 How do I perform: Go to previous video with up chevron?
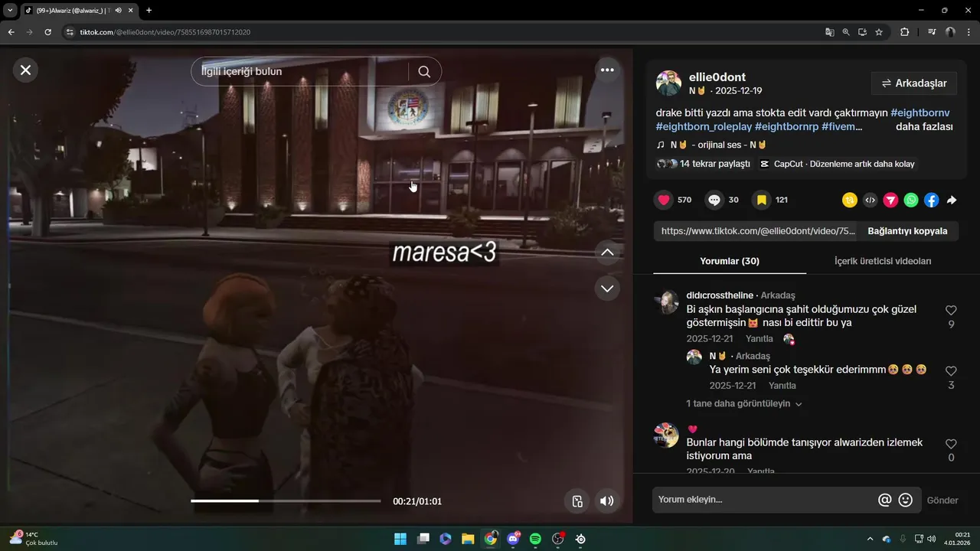[607, 253]
